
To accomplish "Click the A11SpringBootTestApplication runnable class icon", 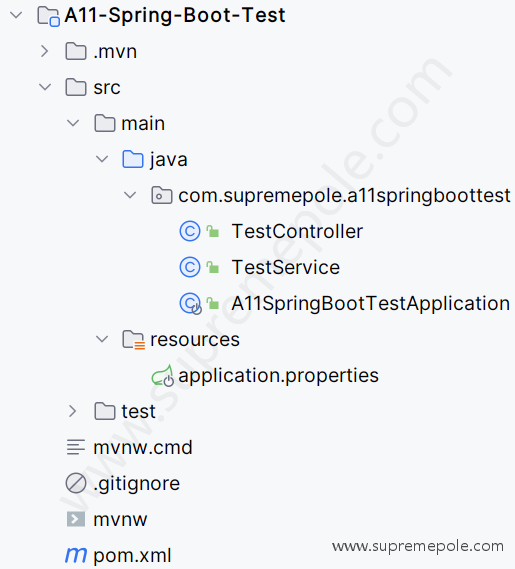I will point(191,304).
